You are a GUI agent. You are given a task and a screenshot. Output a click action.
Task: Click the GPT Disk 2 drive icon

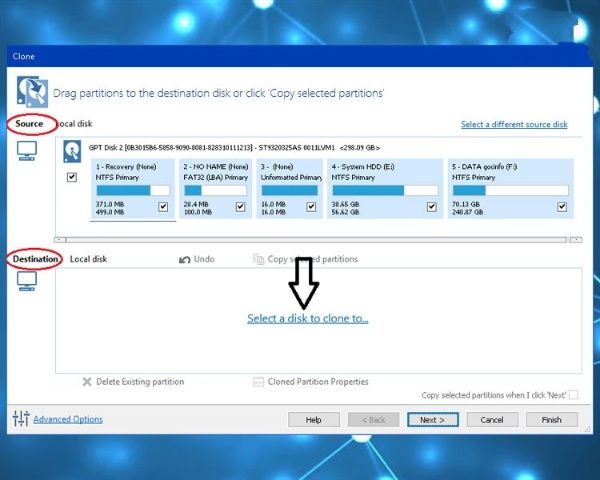coord(73,151)
